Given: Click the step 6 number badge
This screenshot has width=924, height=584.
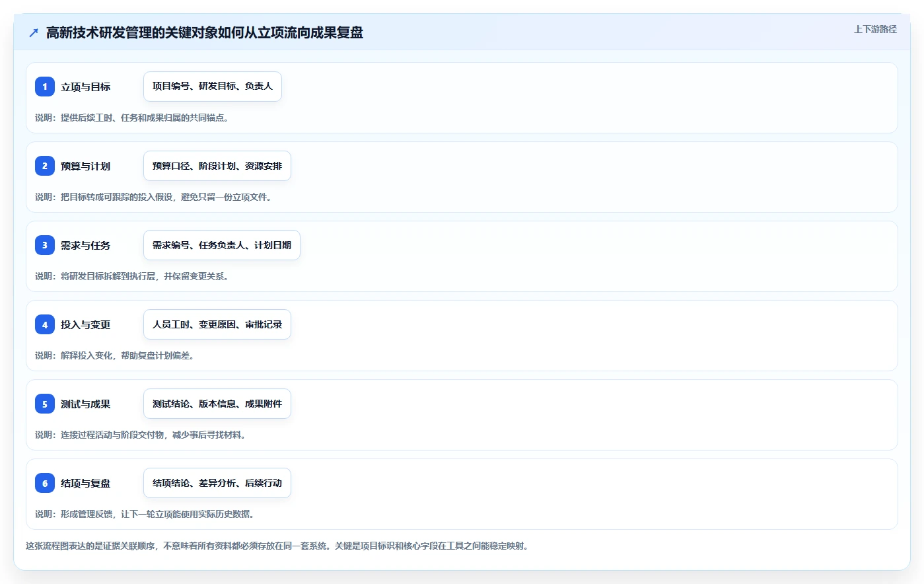Looking at the screenshot, I should 45,483.
